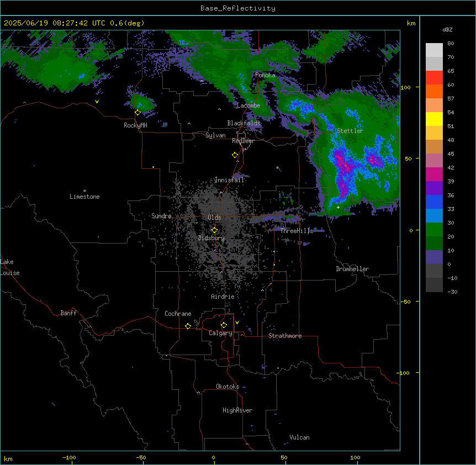Select the blue 33–36 dBZ legend swatch
Screen dimensions: 476x465
pos(434,202)
